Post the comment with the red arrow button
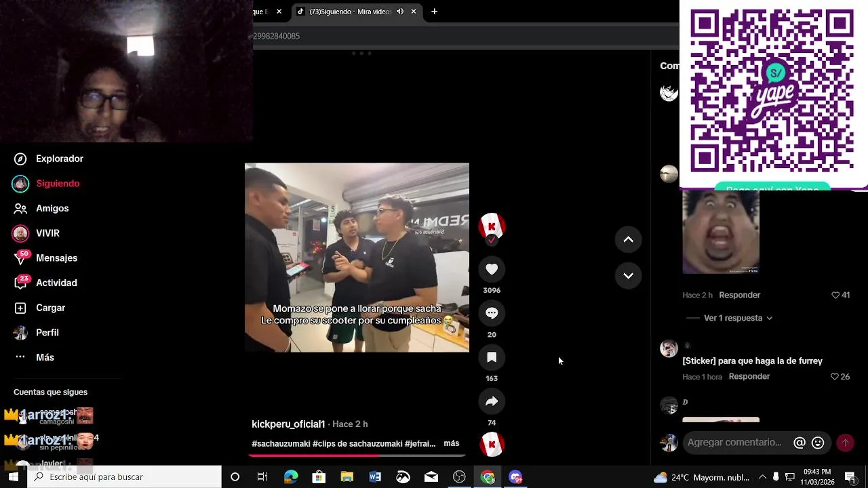 point(845,443)
